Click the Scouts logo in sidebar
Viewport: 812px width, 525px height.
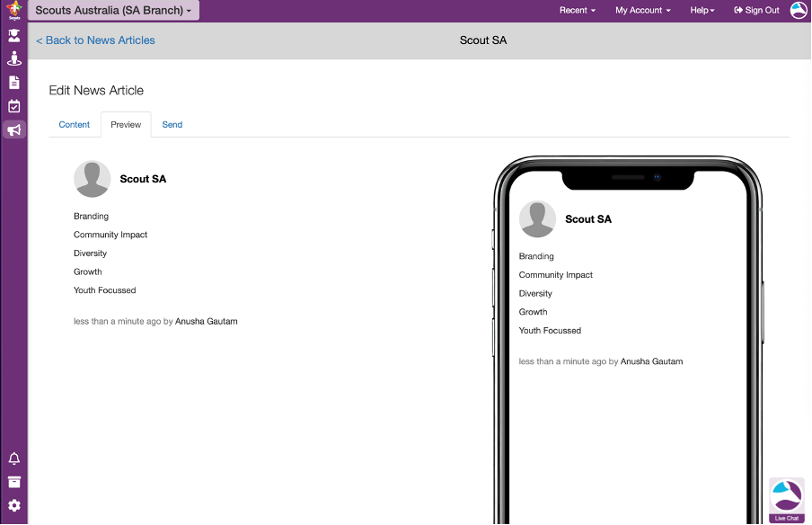point(13,10)
